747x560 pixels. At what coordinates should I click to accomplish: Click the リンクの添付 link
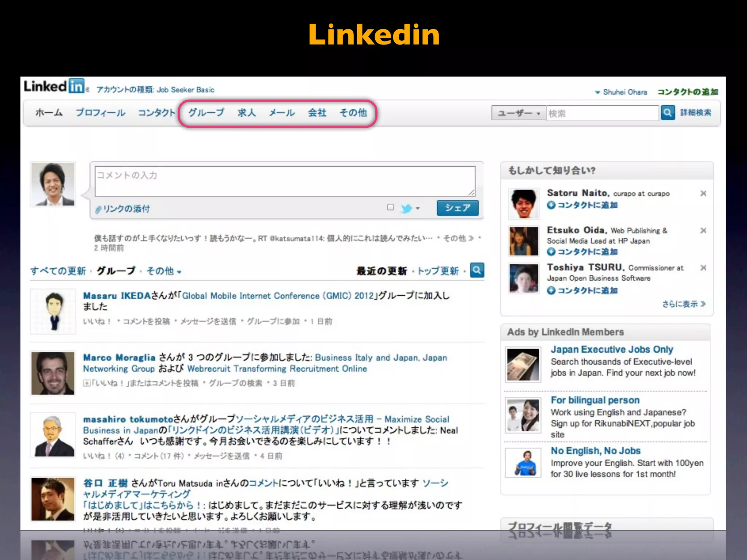[126, 209]
